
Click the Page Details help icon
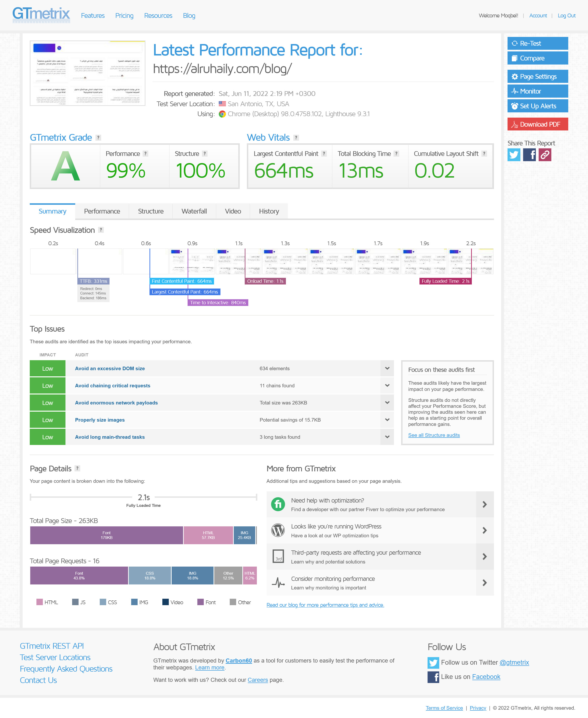coord(77,468)
